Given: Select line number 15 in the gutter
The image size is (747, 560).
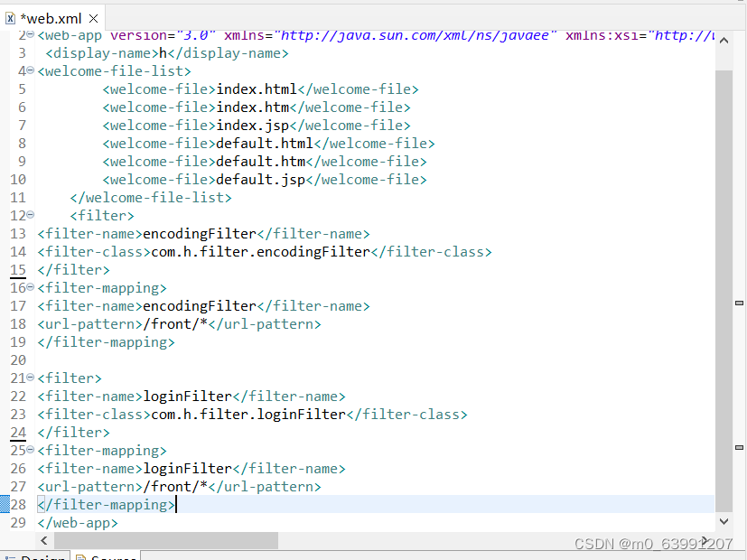Looking at the screenshot, I should pos(18,269).
